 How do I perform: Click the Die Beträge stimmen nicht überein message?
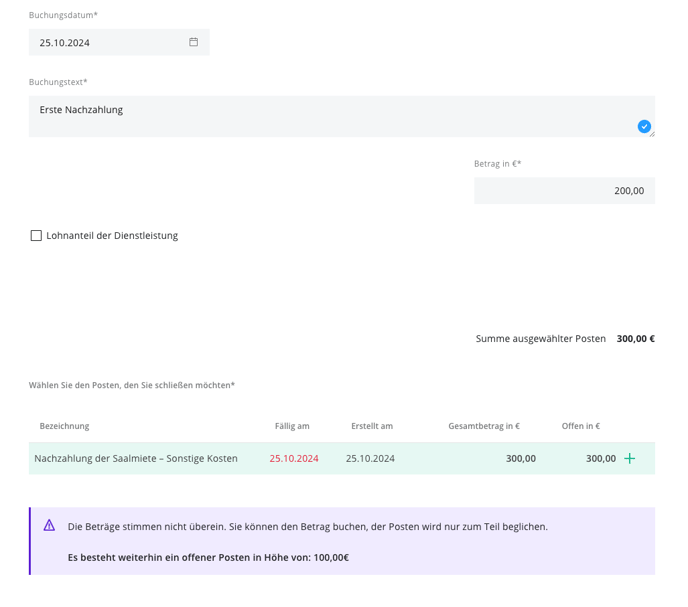pos(308,526)
